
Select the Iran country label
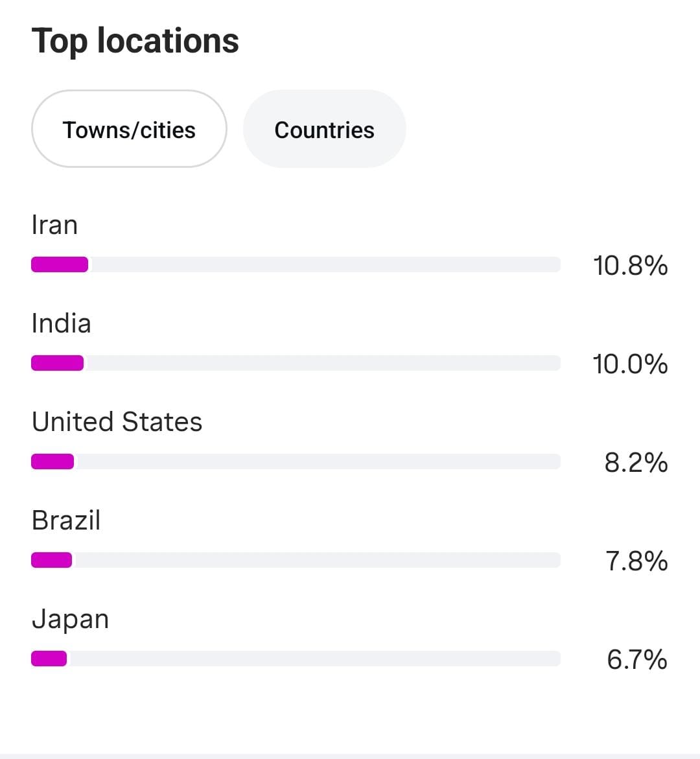pos(54,225)
